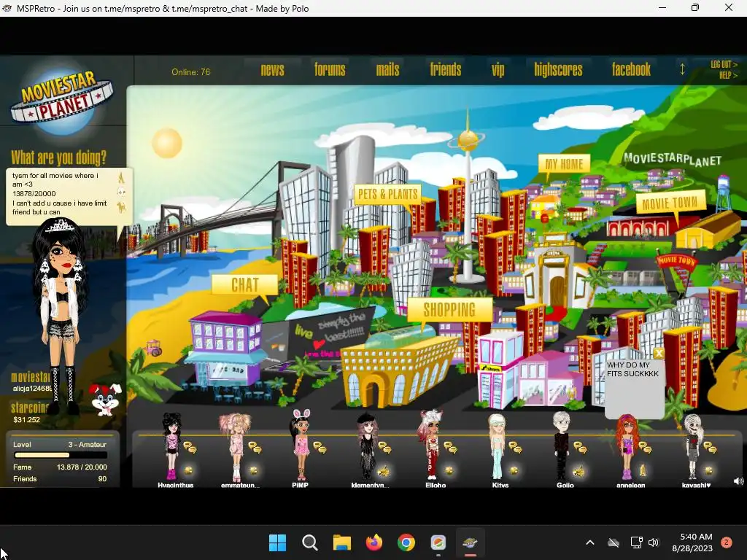The width and height of the screenshot is (747, 560).
Task: Click the glowing coin icon beside Kitys
Action: pos(514,470)
